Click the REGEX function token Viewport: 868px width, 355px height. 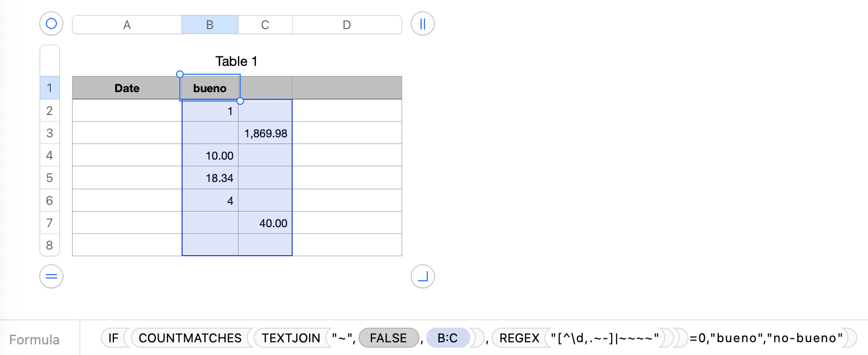[x=519, y=338]
